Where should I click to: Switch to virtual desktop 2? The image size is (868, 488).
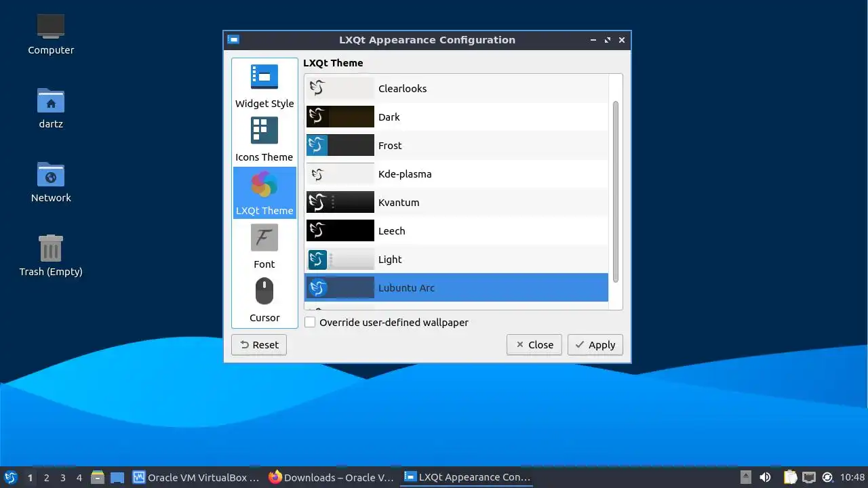46,478
